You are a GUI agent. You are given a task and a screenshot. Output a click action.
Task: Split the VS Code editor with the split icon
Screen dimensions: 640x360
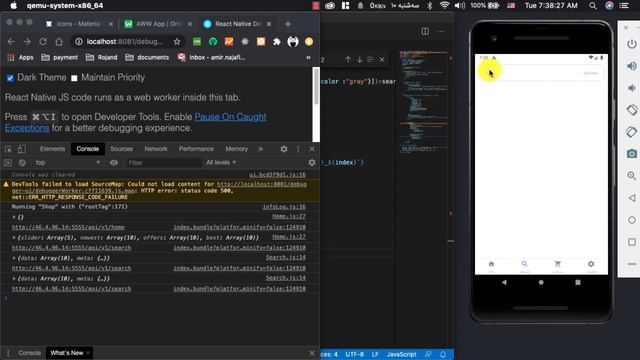point(425,31)
